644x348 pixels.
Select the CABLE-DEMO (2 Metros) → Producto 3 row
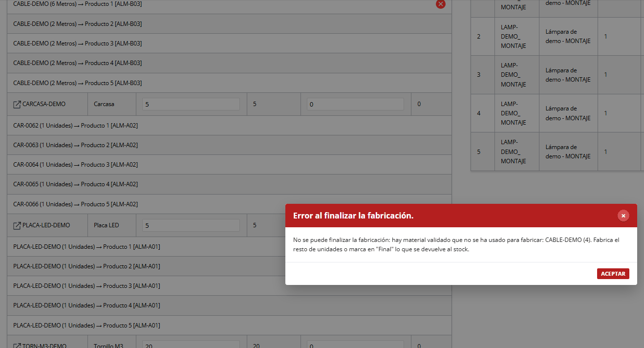(x=229, y=43)
